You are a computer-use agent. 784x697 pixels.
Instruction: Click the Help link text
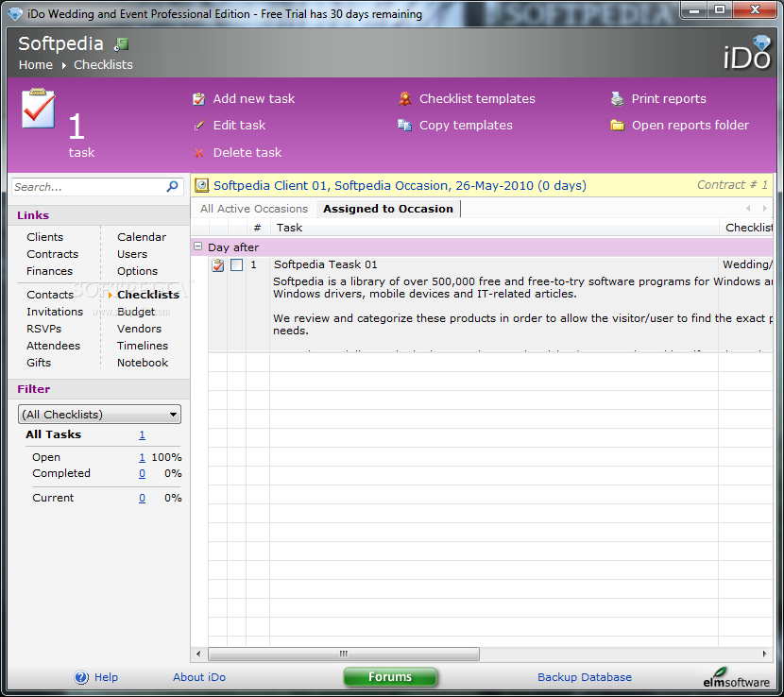coord(106,677)
